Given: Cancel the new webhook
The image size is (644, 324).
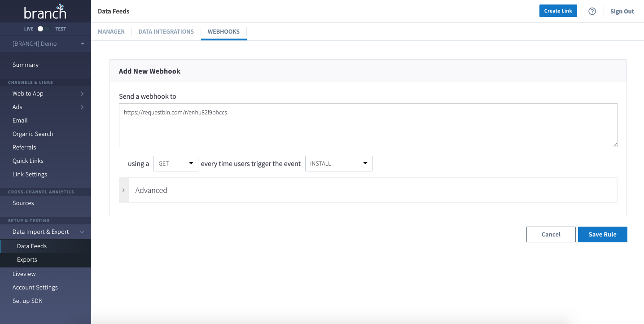Looking at the screenshot, I should tap(551, 234).
